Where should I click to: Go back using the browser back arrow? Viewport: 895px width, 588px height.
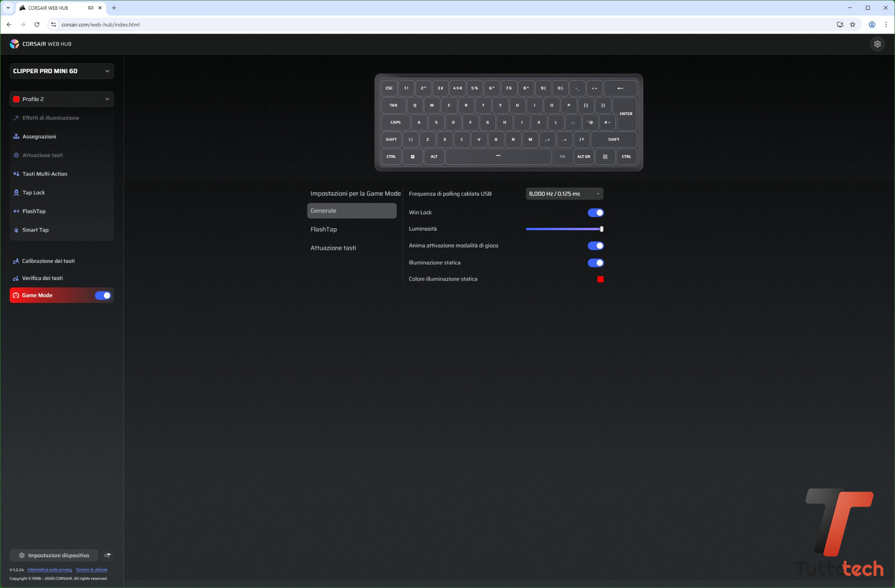pyautogui.click(x=9, y=25)
